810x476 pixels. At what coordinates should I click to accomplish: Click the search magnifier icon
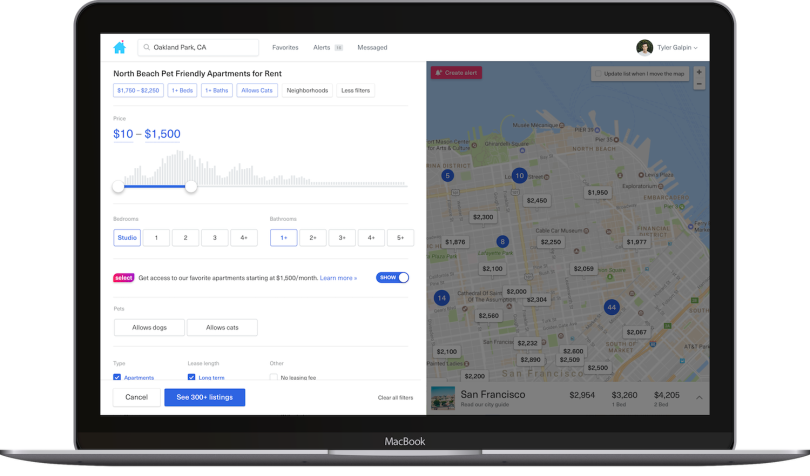click(x=147, y=47)
